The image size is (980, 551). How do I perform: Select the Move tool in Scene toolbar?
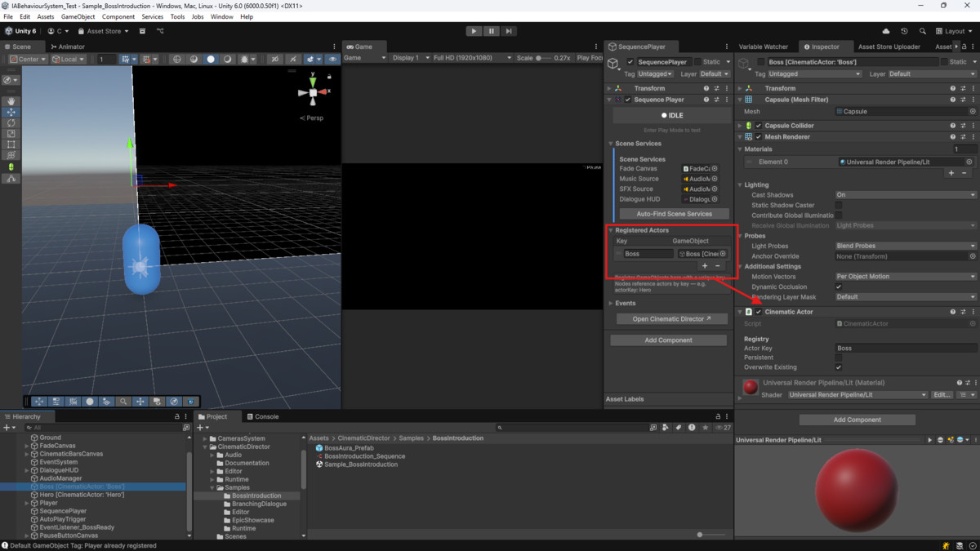(x=11, y=112)
